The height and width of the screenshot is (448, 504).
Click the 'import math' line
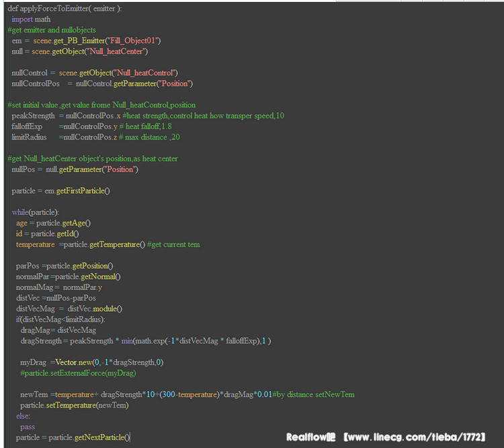click(x=31, y=20)
